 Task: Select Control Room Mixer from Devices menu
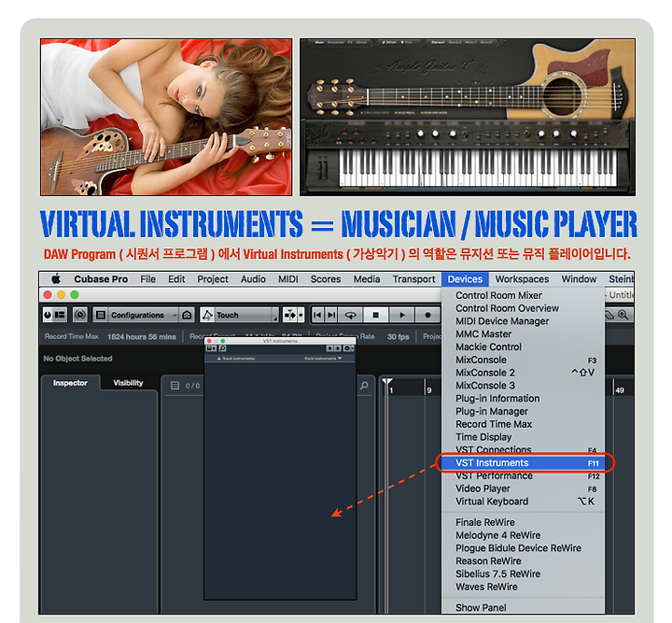523,295
